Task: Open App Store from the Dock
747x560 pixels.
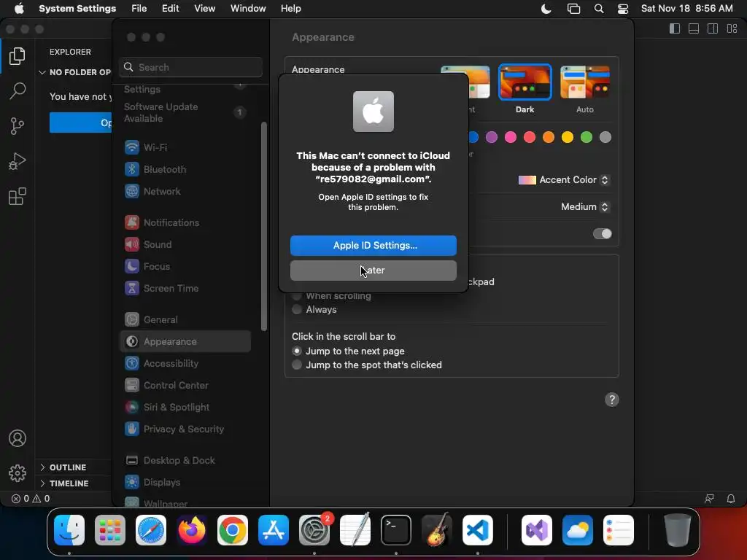Action: pyautogui.click(x=274, y=530)
